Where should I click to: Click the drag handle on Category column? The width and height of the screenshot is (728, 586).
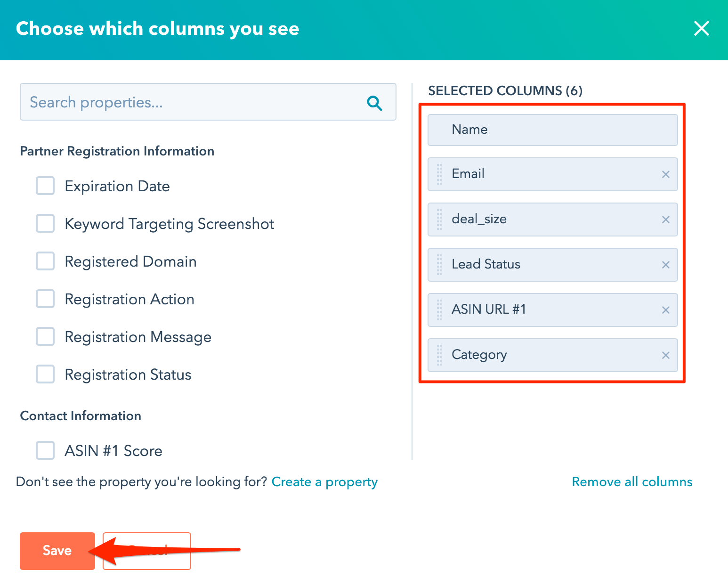[439, 355]
